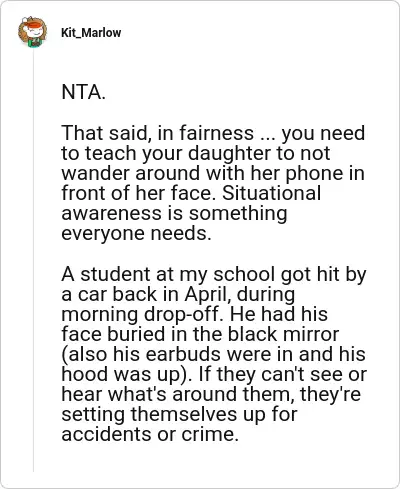Visit the Kit_Marlow username profile link
Screen dimensions: 400x489
(91, 33)
